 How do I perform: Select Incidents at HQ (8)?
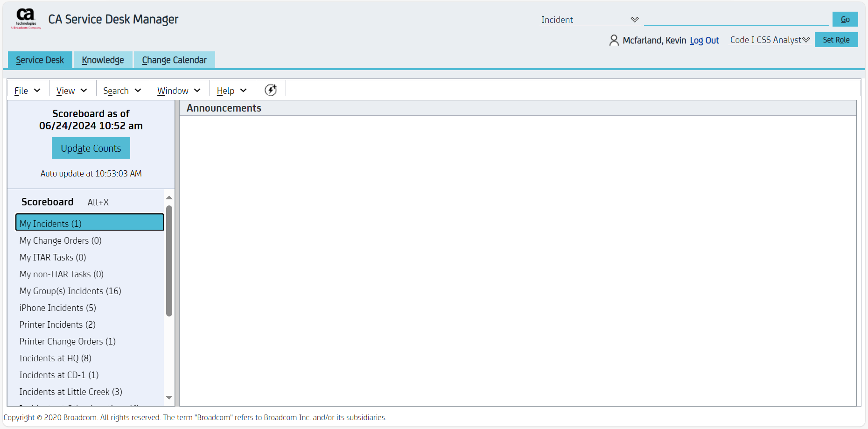pyautogui.click(x=56, y=358)
